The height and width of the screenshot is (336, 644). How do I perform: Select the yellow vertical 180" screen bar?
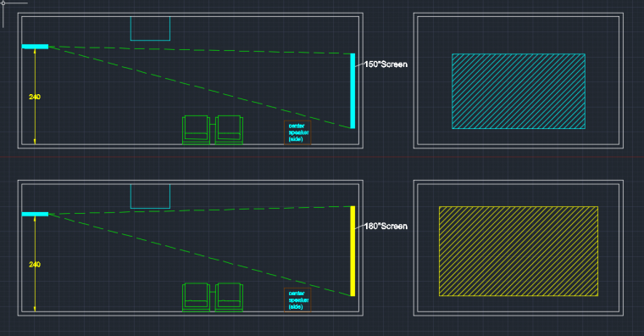click(353, 251)
